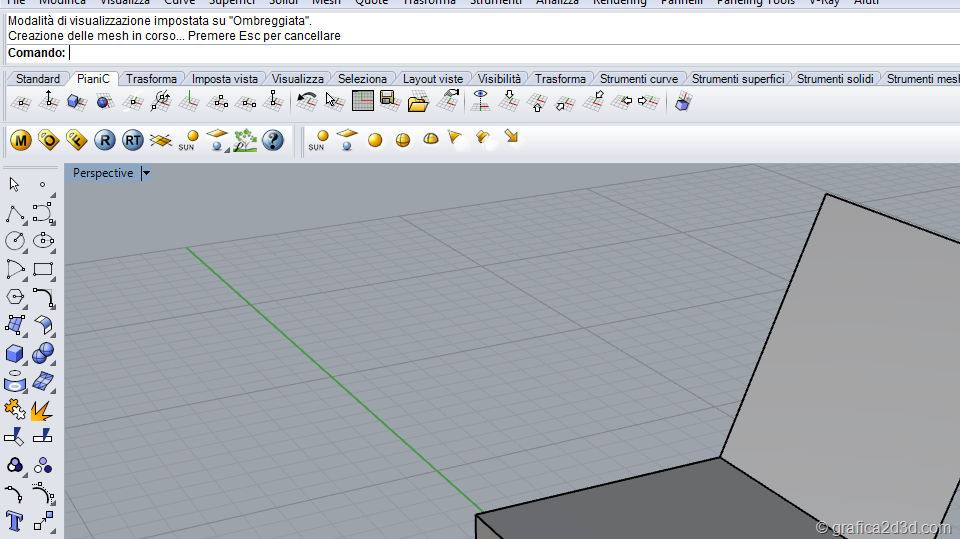960x539 pixels.
Task: Open V-Ray help question mark icon
Action: click(273, 141)
